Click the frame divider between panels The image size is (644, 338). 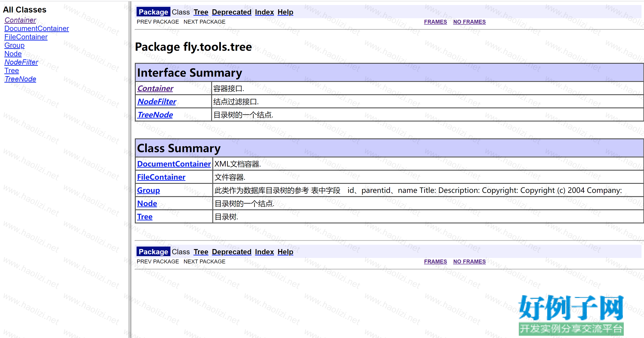(x=130, y=169)
